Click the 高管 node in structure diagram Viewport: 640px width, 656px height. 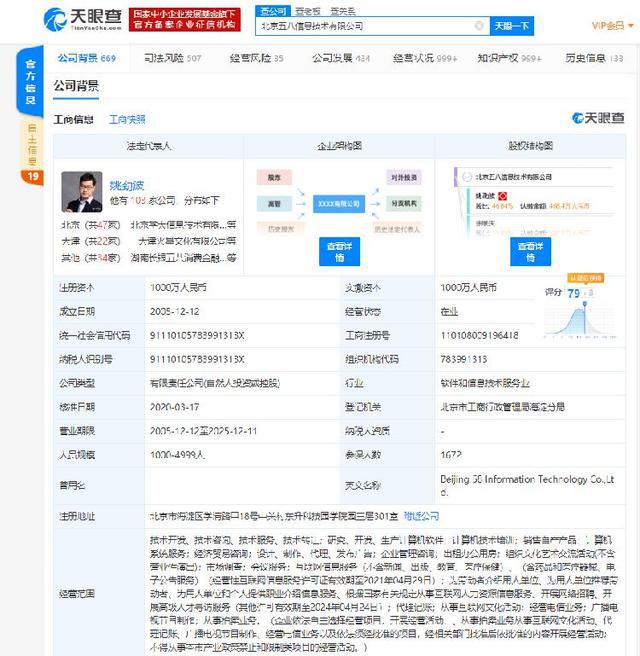tap(274, 204)
